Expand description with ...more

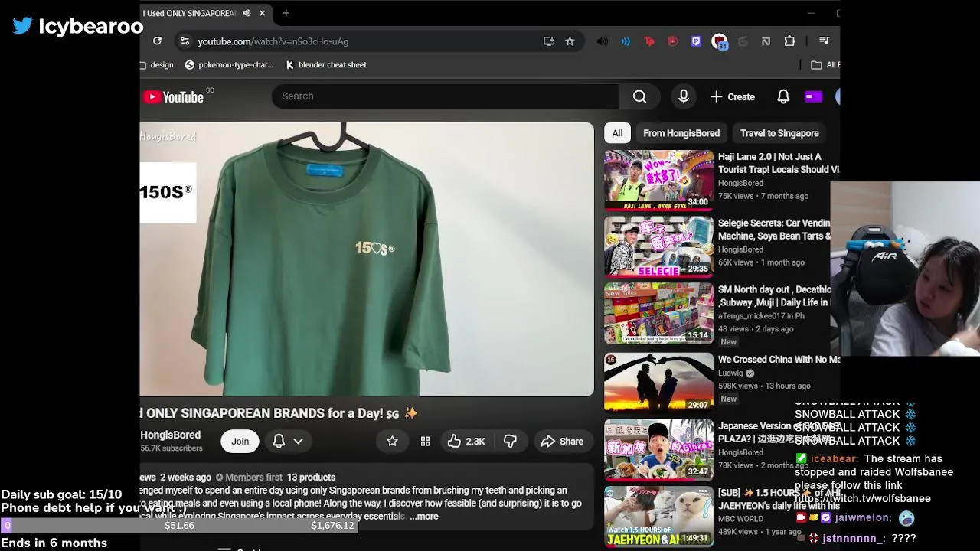[423, 517]
